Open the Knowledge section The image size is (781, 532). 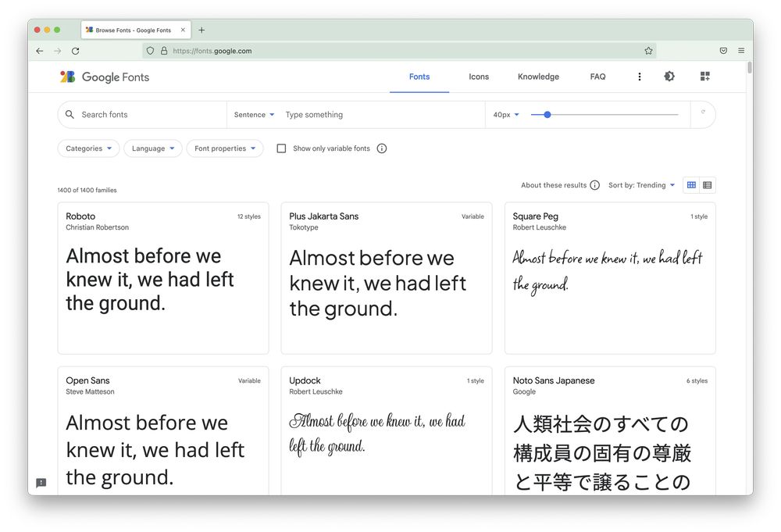[537, 77]
